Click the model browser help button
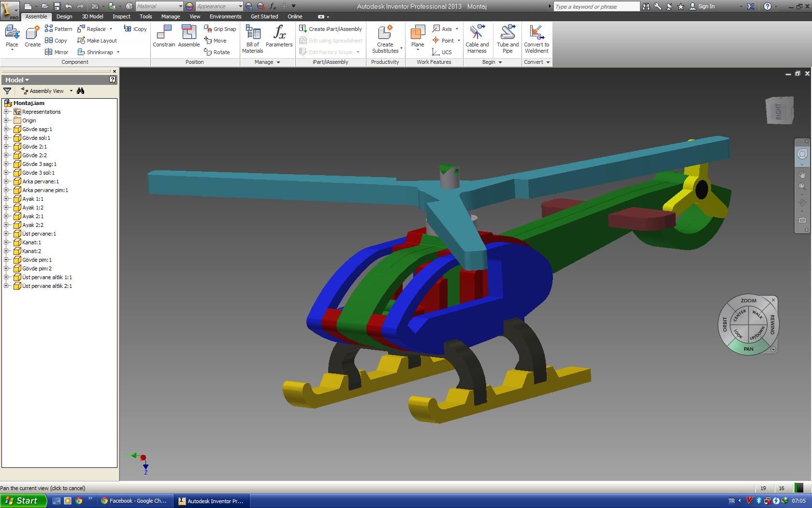Image resolution: width=812 pixels, height=508 pixels. 113,79
